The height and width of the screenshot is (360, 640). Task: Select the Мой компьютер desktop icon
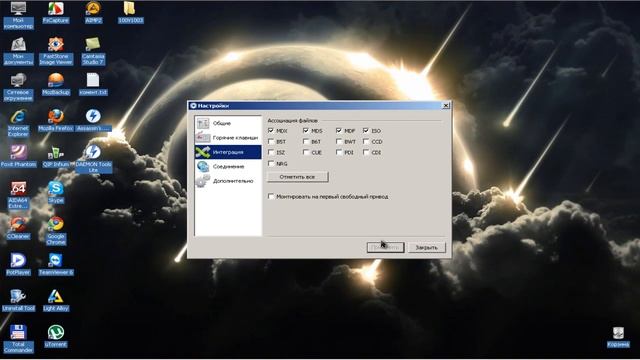pyautogui.click(x=18, y=15)
